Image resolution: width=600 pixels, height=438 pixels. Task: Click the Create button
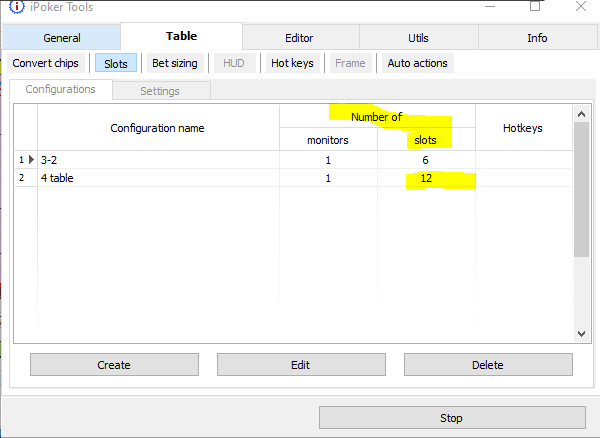114,365
